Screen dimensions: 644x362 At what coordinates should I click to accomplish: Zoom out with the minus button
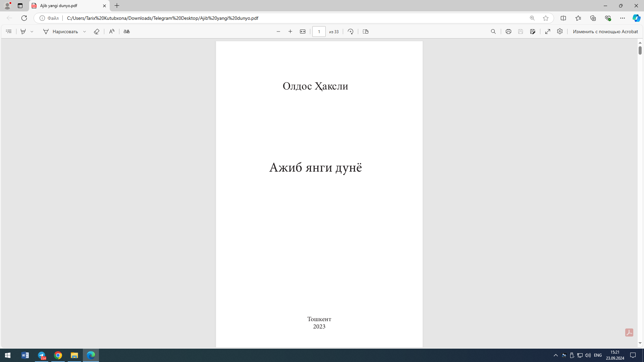point(278,32)
